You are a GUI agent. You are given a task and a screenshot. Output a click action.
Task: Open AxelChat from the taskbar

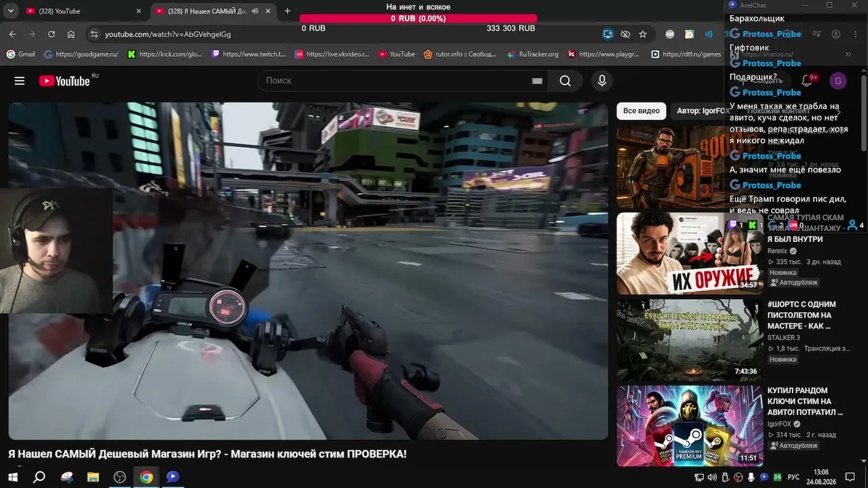tap(173, 477)
